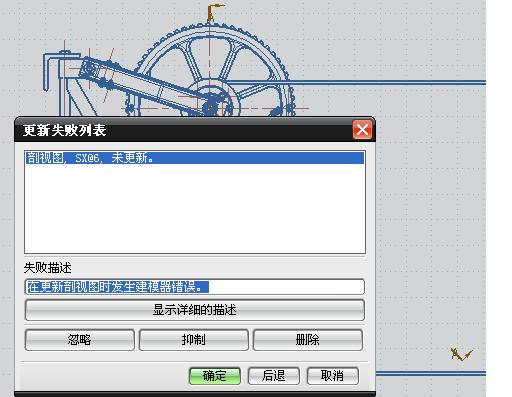Cancel with the 取消 button
This screenshot has width=512, height=397.
coord(333,376)
